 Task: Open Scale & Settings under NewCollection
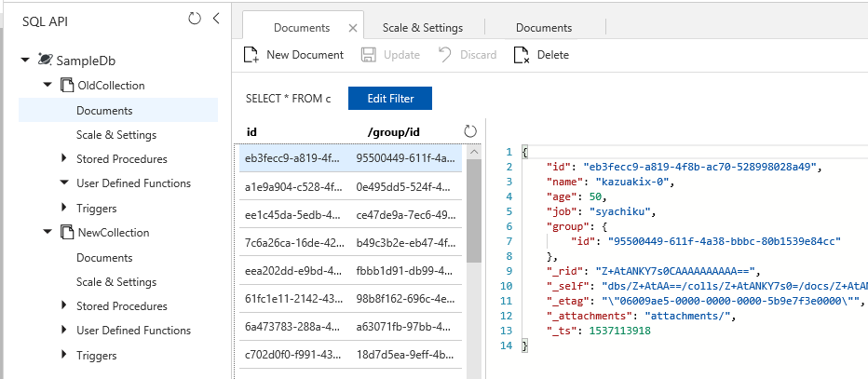116,281
